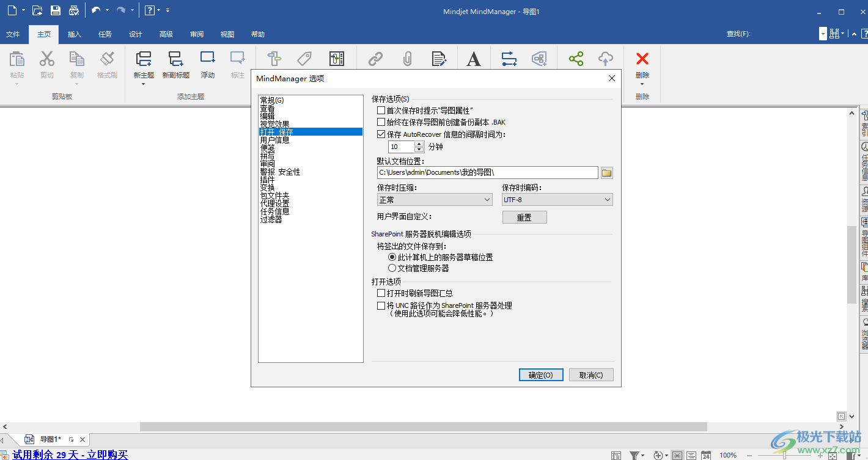Click the Save floppy disk icon
Viewport: 868px width, 460px height.
56,10
